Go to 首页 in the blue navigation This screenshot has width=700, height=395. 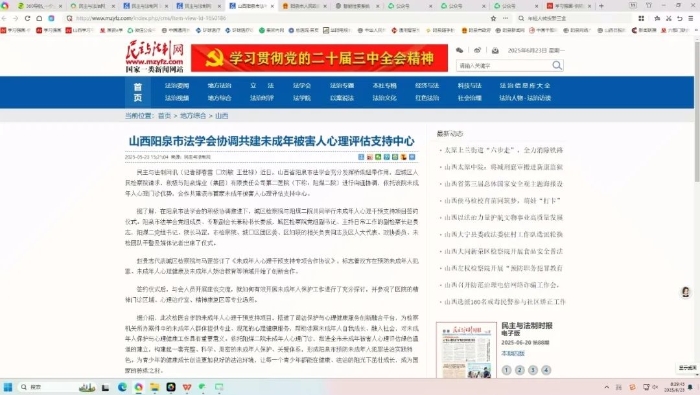(138, 92)
